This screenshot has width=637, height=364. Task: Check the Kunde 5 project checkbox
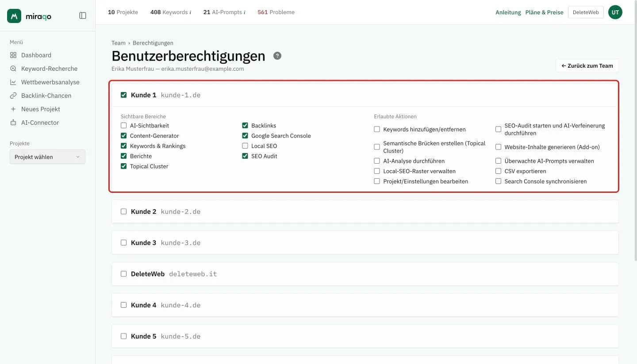(123, 336)
